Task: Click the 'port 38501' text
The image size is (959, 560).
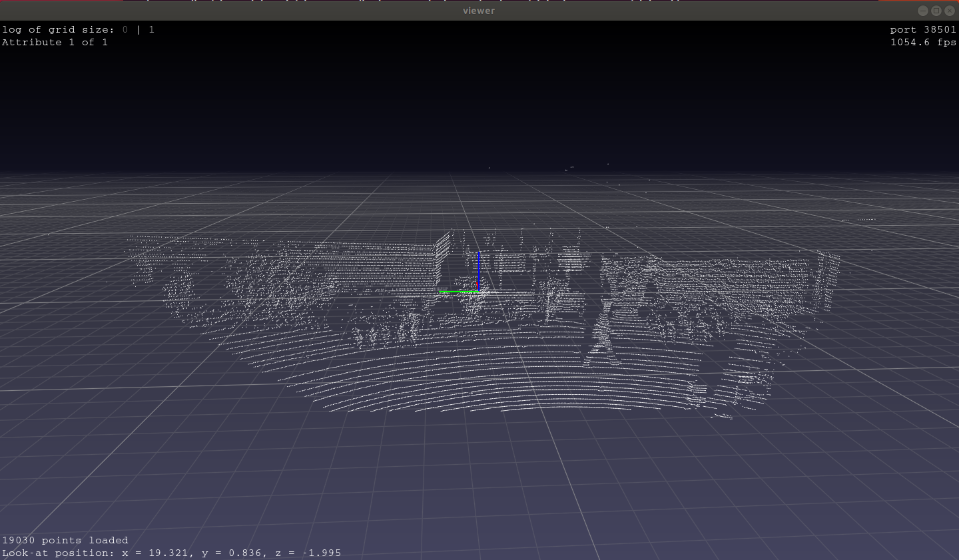Action: coord(923,29)
